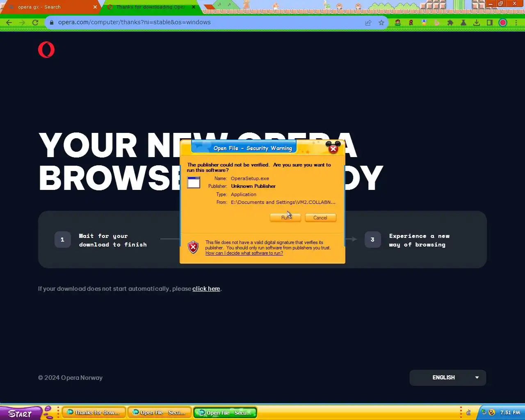Switch to 'Thanks for dow...' taskbar window
525x420 pixels.
pyautogui.click(x=94, y=413)
